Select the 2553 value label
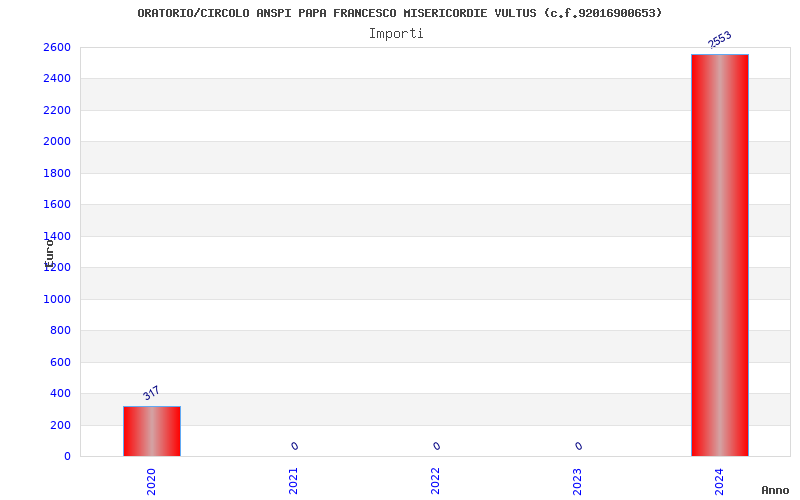 click(x=720, y=40)
